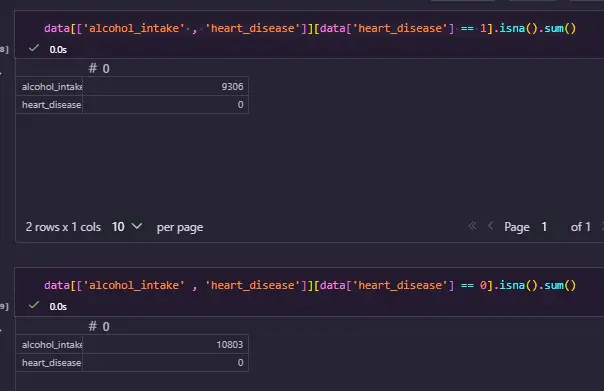Image resolution: width=604 pixels, height=391 pixels.
Task: Go to first page double-chevron button
Action: click(472, 226)
